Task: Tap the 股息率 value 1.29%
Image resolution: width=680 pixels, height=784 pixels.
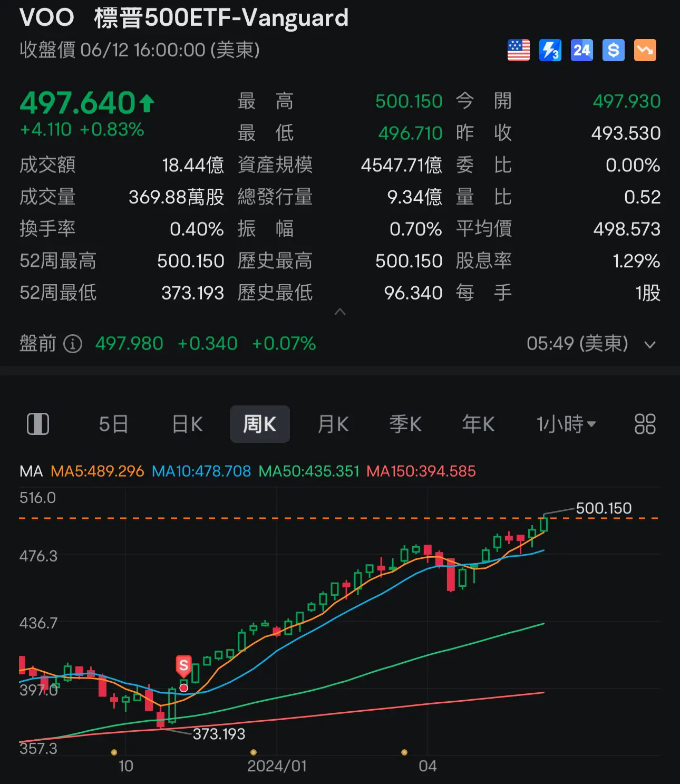Action: click(636, 260)
